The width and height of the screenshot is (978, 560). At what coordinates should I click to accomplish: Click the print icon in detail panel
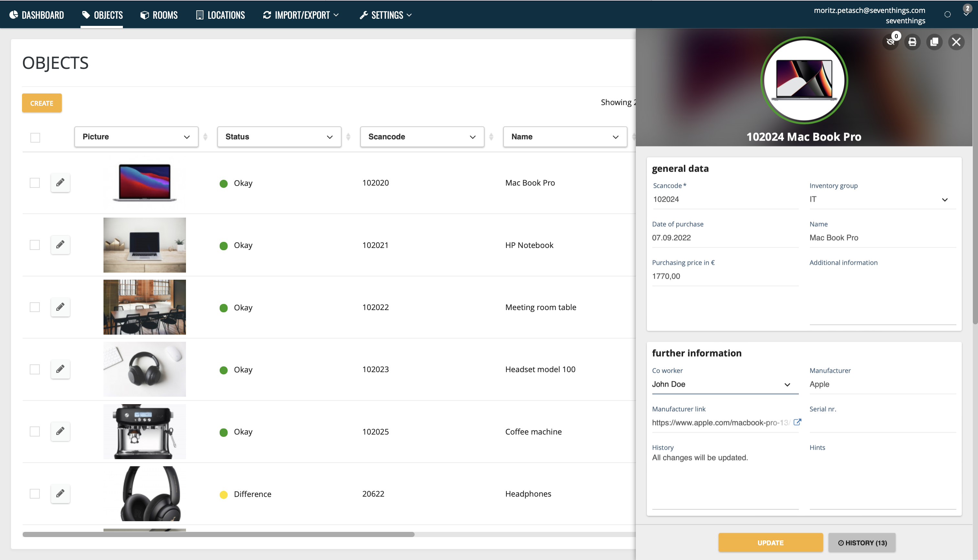tap(912, 42)
